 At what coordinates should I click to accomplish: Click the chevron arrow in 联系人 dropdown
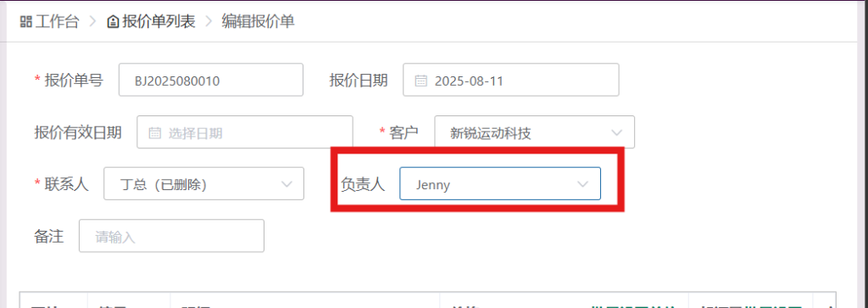[287, 184]
